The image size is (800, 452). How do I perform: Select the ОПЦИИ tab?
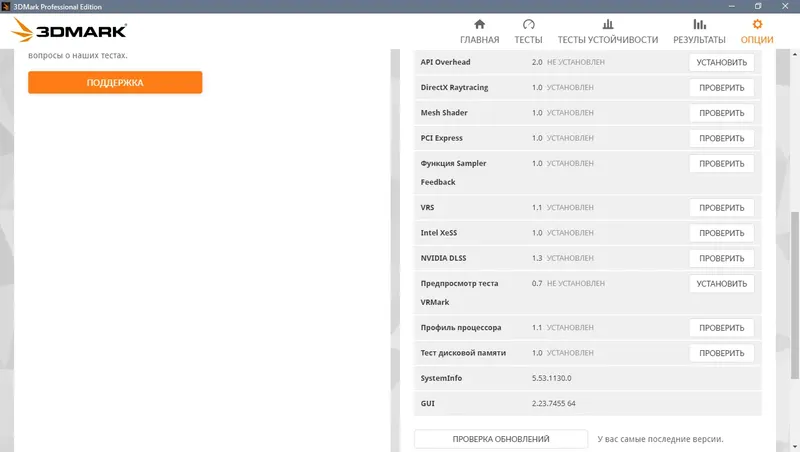(x=757, y=40)
